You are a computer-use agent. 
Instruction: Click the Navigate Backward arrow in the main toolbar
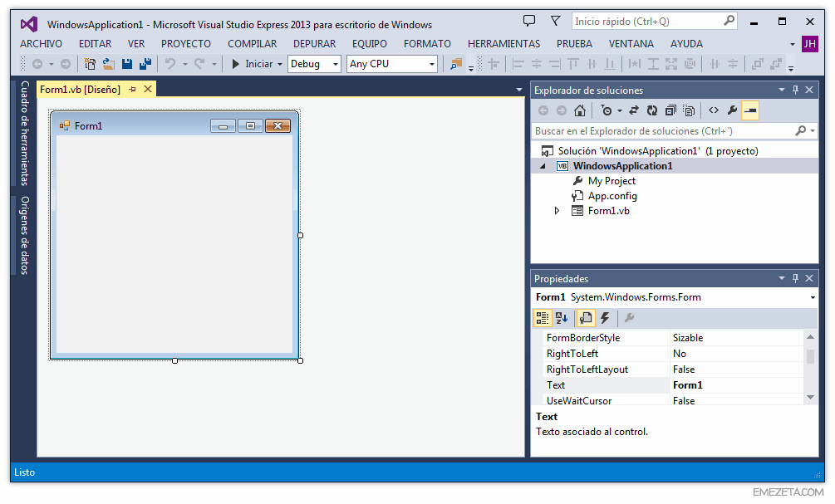[37, 65]
